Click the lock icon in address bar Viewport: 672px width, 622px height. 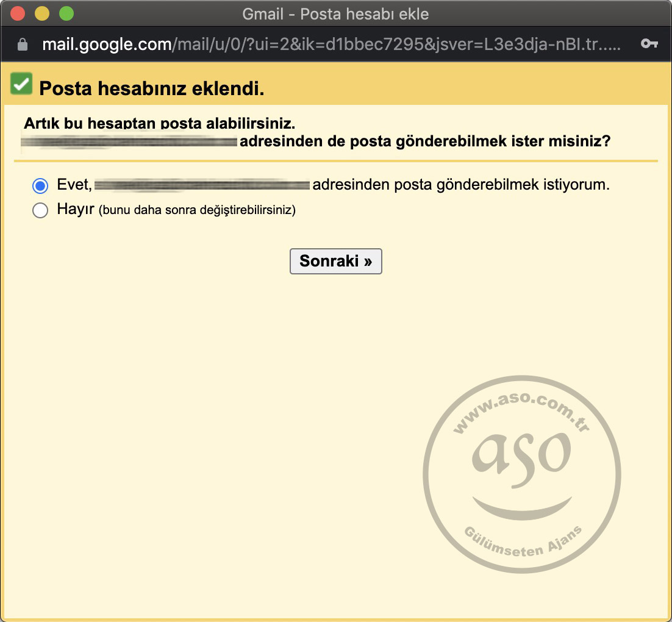23,45
